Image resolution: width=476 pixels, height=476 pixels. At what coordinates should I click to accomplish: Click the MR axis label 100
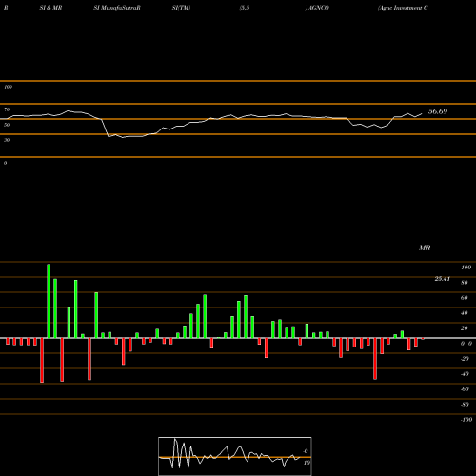point(466,268)
